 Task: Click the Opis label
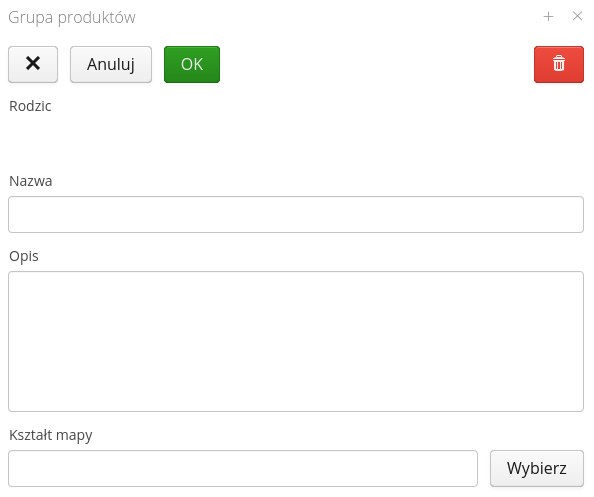coord(24,256)
